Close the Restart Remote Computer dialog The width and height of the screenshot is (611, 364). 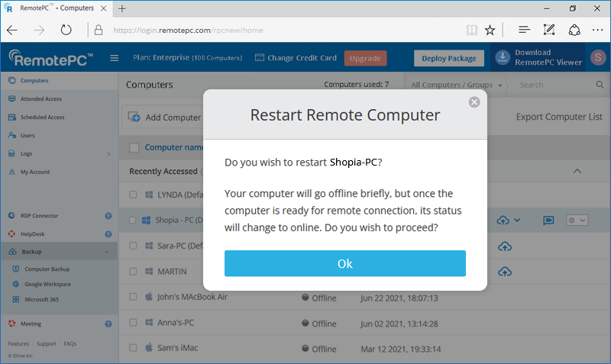pos(474,102)
